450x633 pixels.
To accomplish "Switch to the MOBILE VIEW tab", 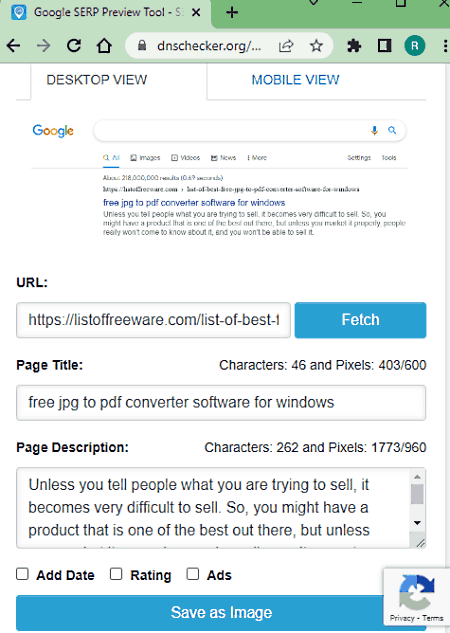I will coord(295,80).
